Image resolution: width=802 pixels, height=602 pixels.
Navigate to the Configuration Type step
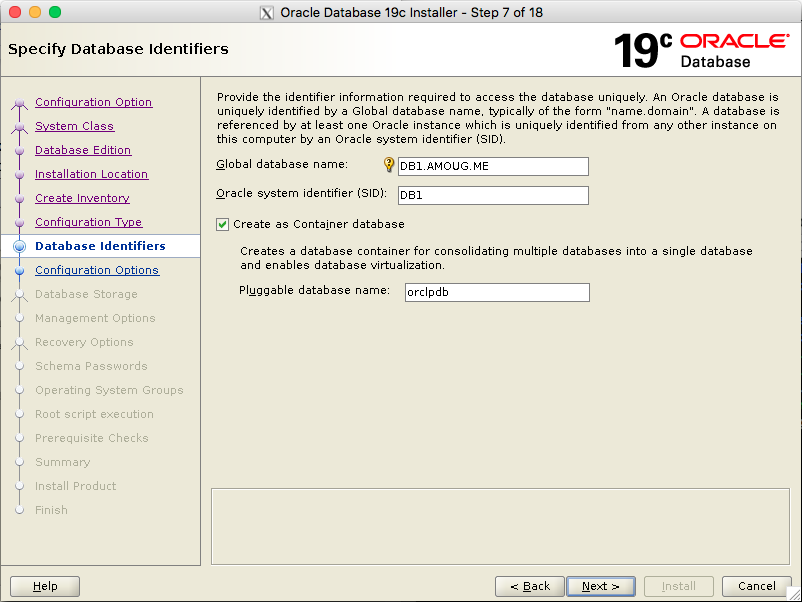(88, 222)
